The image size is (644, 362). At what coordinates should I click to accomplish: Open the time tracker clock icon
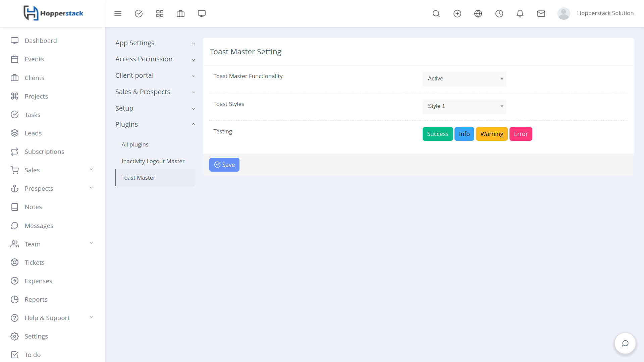(x=499, y=13)
